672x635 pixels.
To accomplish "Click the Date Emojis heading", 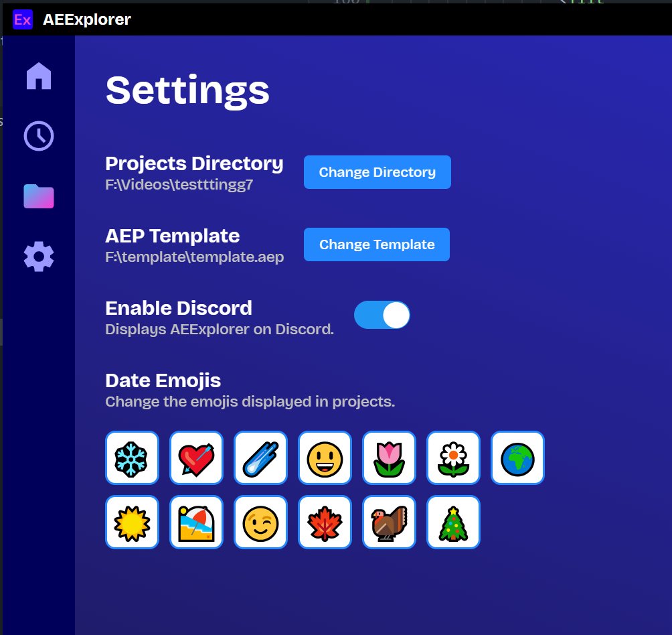I will click(163, 380).
